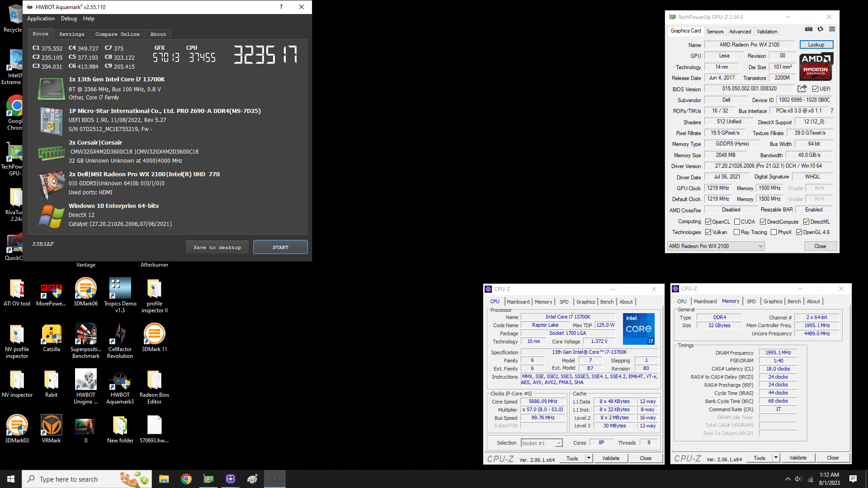The width and height of the screenshot is (868, 488).
Task: Open the 3DMark06 desktop icon
Action: 86,292
